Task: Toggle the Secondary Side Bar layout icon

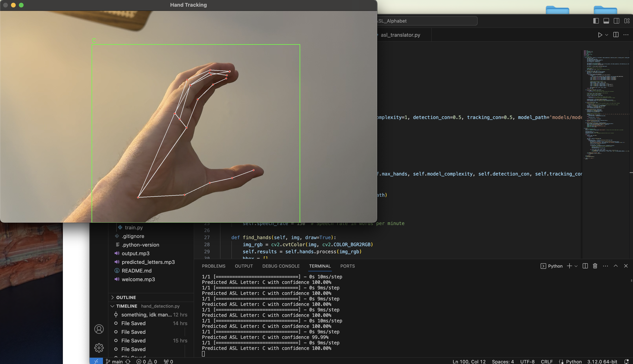Action: point(616,21)
